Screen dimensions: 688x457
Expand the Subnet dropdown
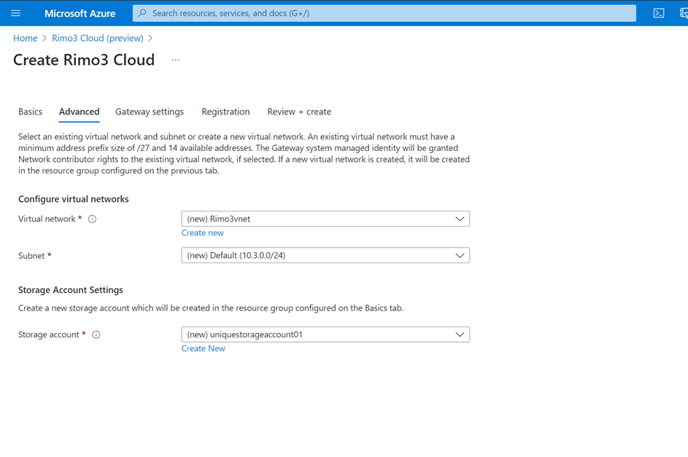pyautogui.click(x=326, y=255)
